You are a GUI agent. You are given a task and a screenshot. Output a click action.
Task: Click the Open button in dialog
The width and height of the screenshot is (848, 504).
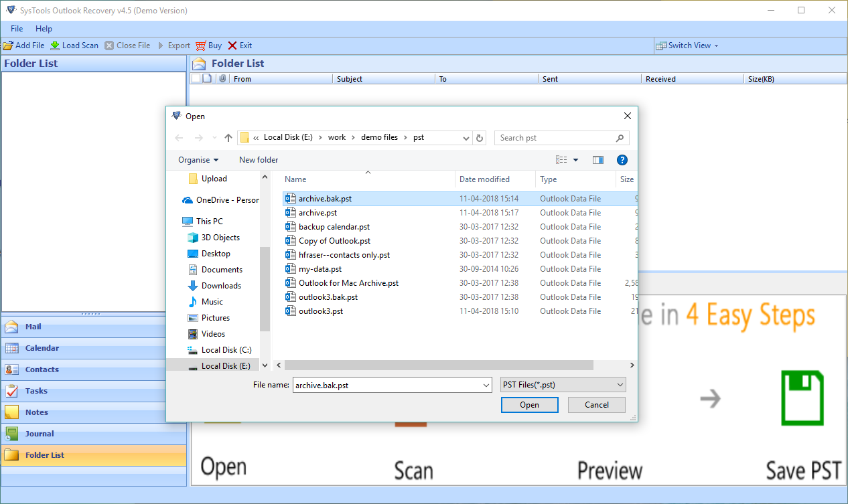coord(529,405)
